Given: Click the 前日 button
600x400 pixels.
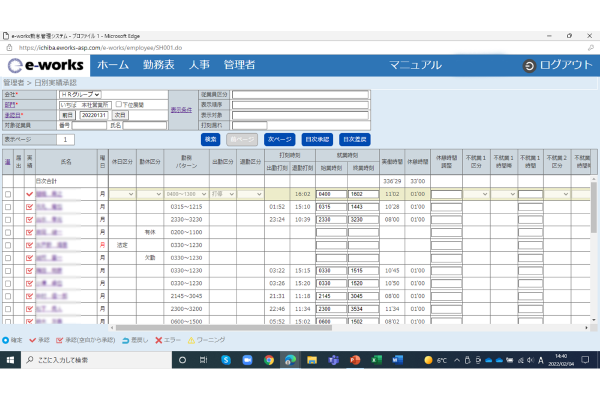Looking at the screenshot, I should coord(67,115).
